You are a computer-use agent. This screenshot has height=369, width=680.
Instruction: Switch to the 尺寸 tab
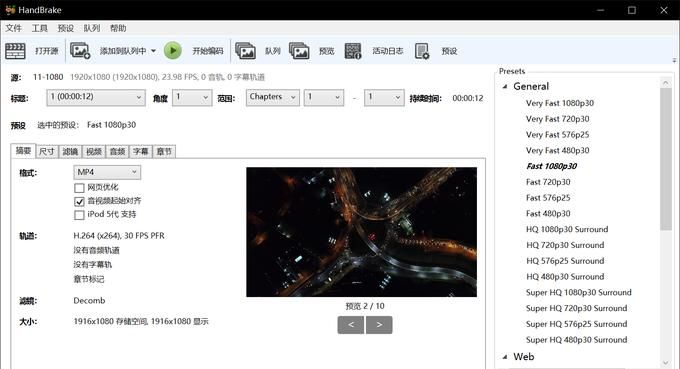click(47, 151)
